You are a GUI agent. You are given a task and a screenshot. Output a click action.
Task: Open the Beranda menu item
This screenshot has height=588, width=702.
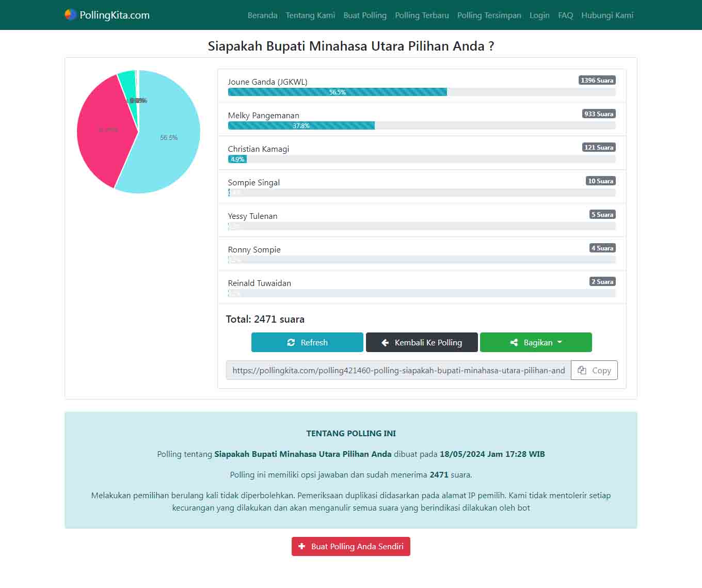[x=262, y=15]
